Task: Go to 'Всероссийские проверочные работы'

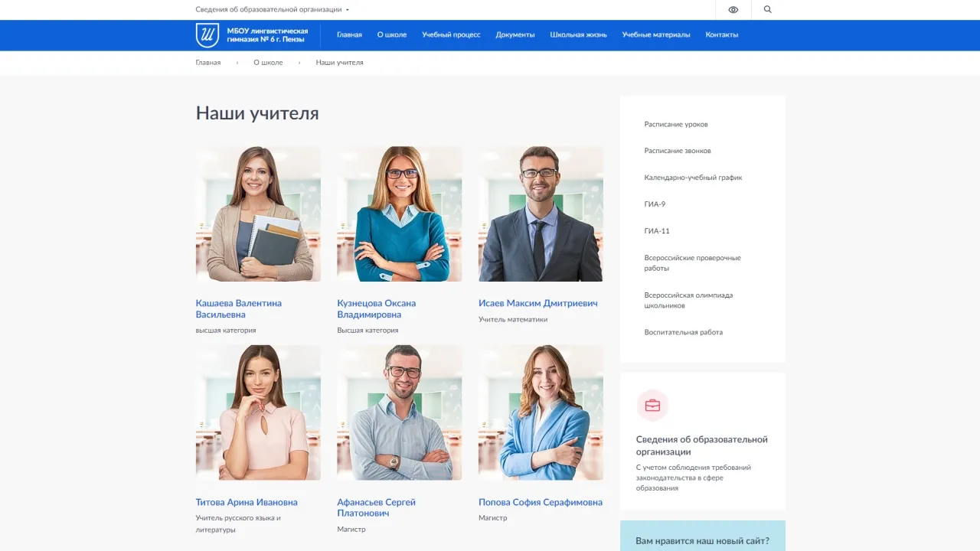Action: [693, 263]
